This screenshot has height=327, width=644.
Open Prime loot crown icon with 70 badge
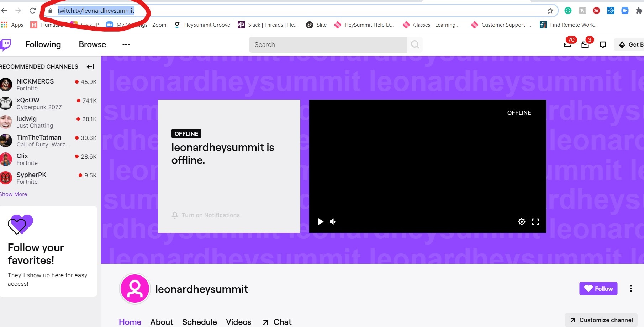568,44
